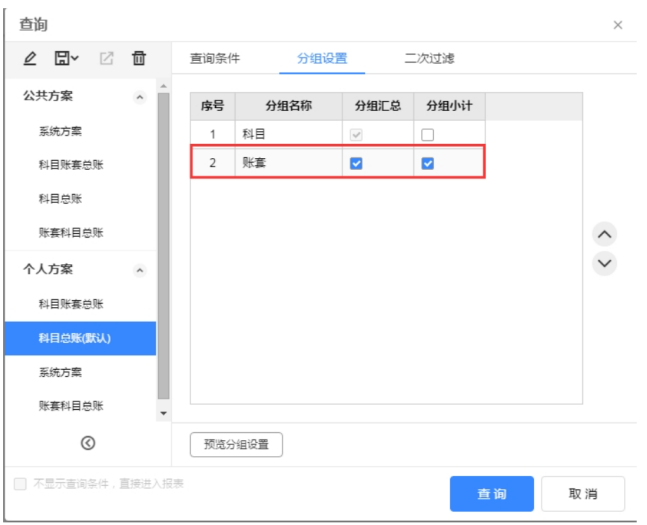Check 不显示查询条件，直接进入报表 option

click(x=20, y=483)
